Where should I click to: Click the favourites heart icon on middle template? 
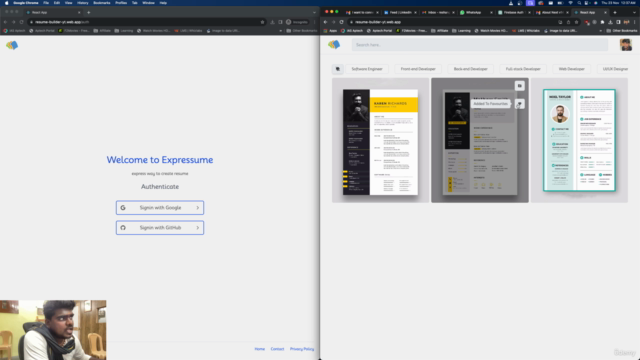pos(520,104)
